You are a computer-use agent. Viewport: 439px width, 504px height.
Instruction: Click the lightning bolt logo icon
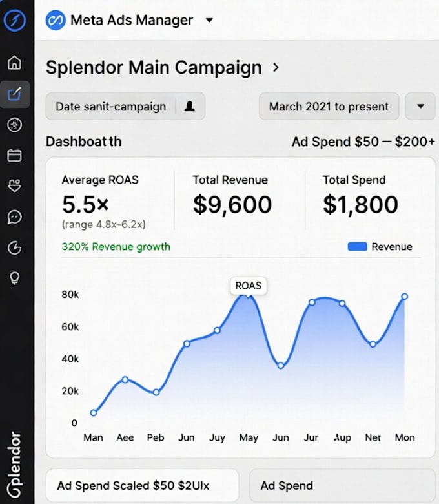point(14,20)
